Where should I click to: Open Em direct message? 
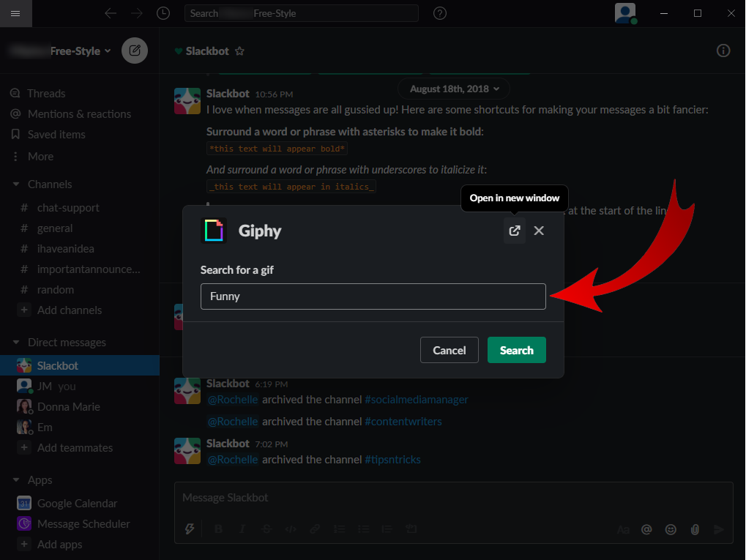[x=45, y=428]
